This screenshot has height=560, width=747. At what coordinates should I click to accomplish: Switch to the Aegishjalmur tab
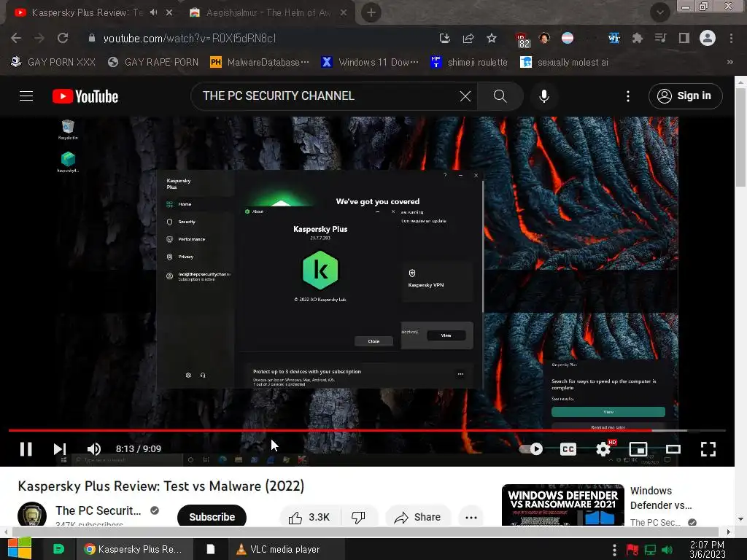click(x=267, y=12)
